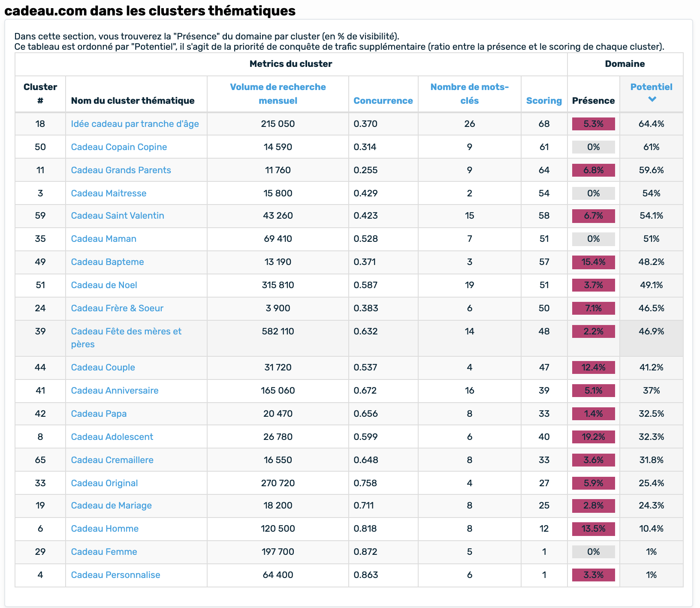The height and width of the screenshot is (608, 700).
Task: Click the 64.4% potentiel value
Action: click(x=651, y=124)
